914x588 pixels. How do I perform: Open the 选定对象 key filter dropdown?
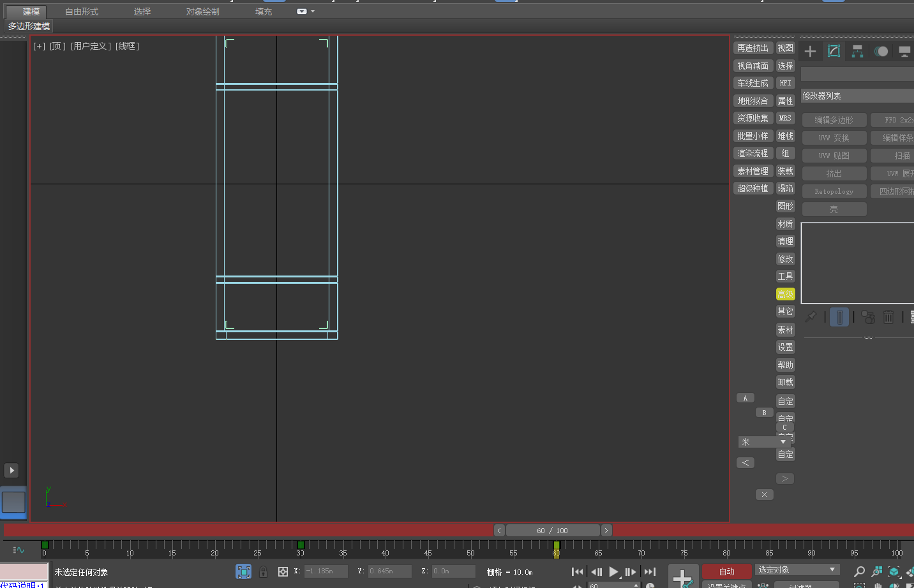tap(797, 570)
